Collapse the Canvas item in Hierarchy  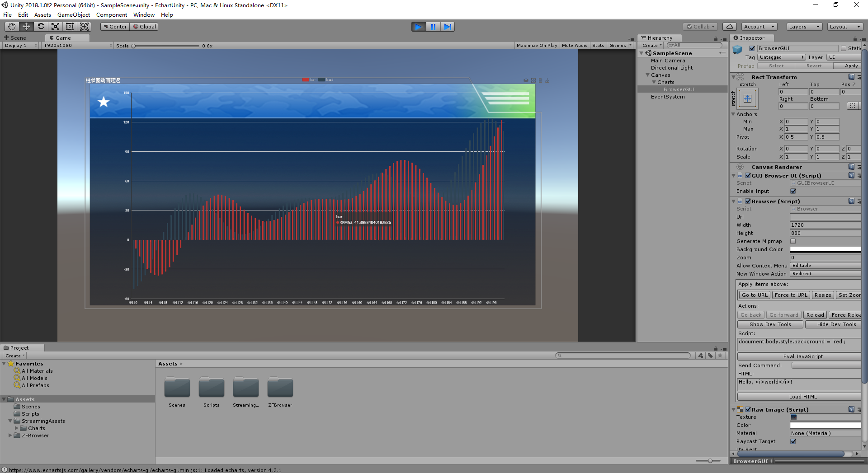(x=648, y=75)
